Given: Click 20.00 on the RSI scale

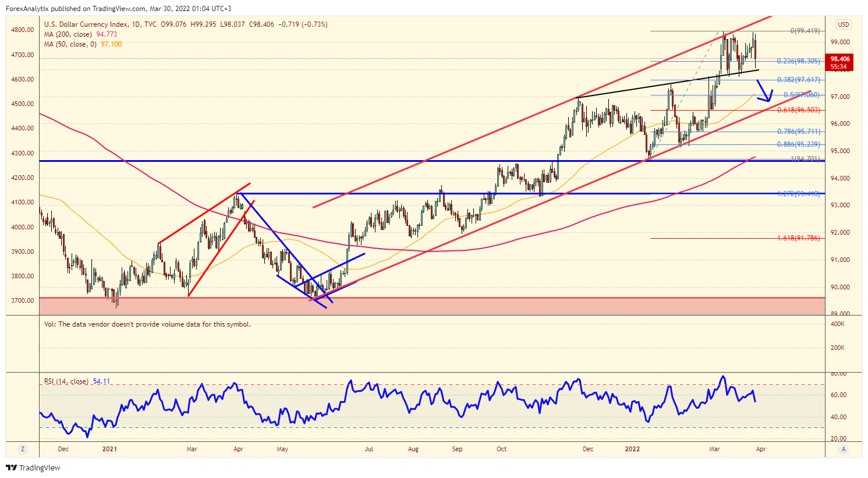Looking at the screenshot, I should [x=838, y=438].
